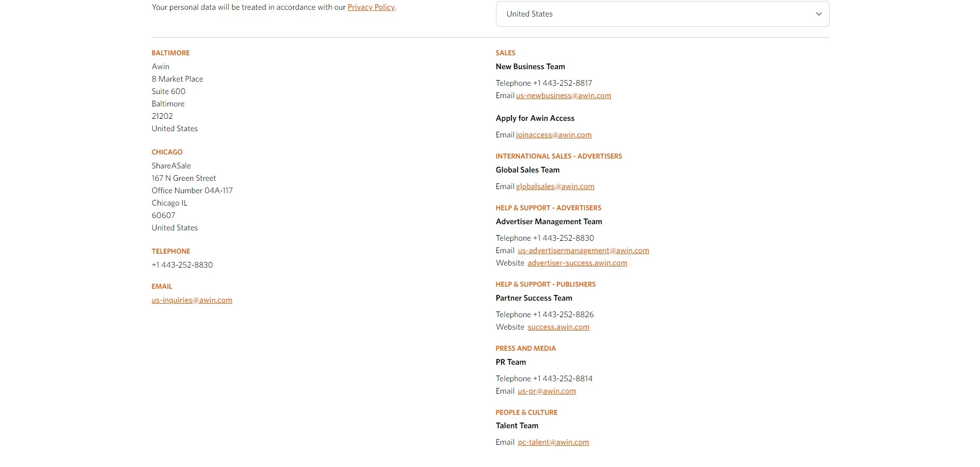Open the Privacy Policy link

coord(371,7)
